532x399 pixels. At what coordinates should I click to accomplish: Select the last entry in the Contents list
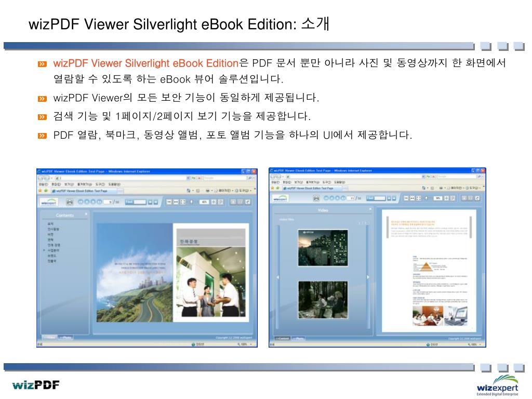point(52,261)
